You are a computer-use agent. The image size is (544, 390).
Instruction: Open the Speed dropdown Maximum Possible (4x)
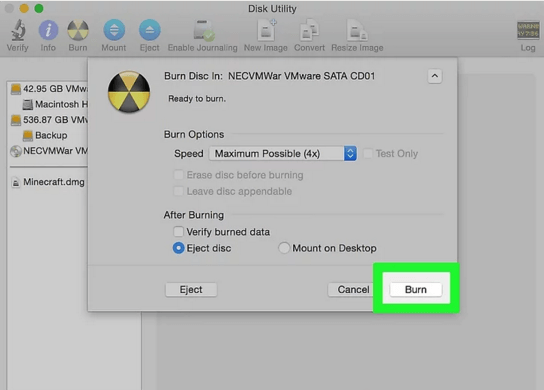click(282, 153)
